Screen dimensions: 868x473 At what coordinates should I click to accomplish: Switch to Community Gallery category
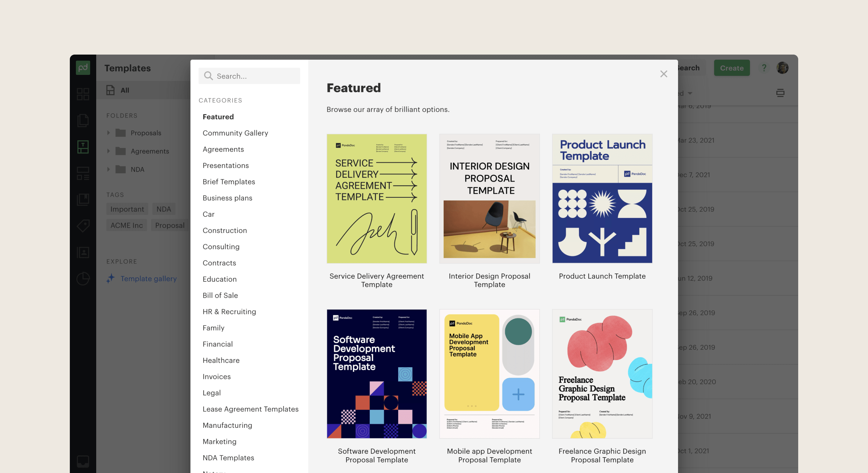(236, 133)
